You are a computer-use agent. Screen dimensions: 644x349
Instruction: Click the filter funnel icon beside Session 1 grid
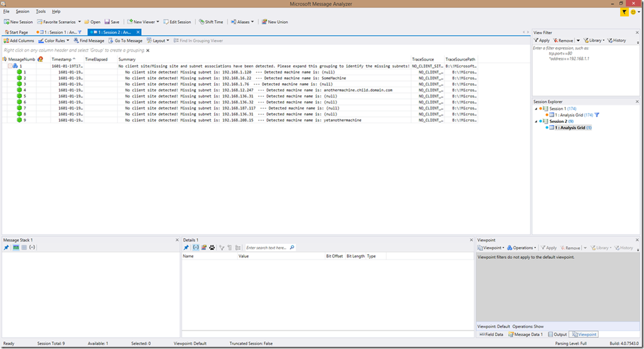pyautogui.click(x=597, y=115)
